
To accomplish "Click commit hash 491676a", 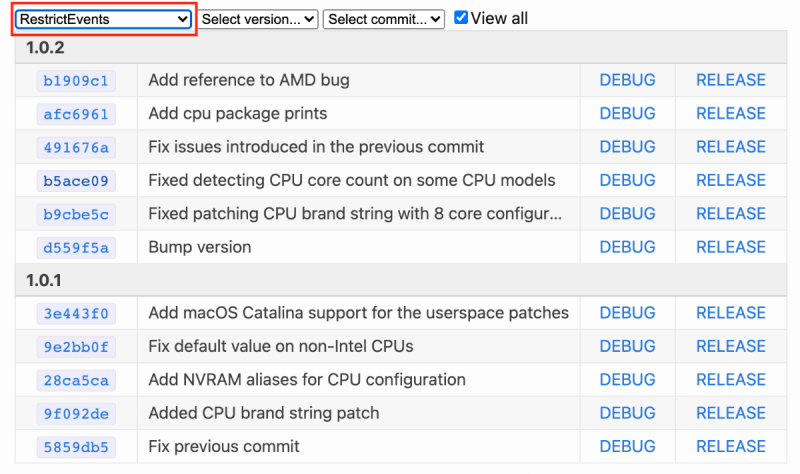I will pos(76,147).
